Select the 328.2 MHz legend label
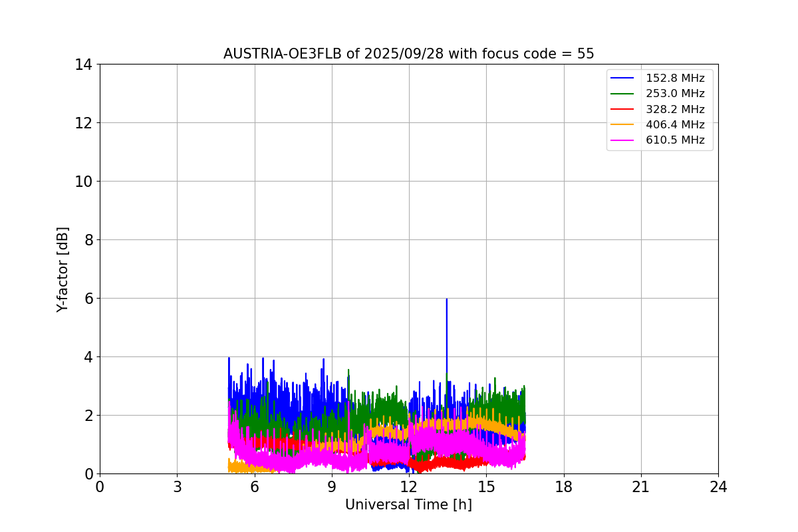The width and height of the screenshot is (798, 532). point(675,109)
